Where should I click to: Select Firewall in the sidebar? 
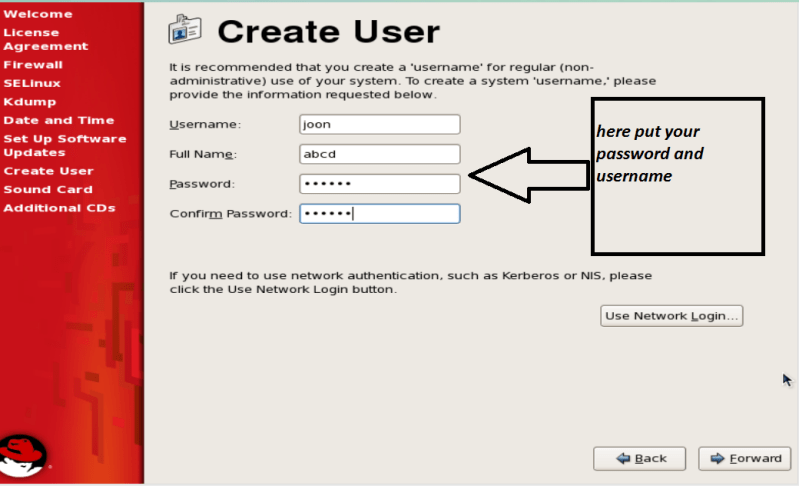coord(33,65)
